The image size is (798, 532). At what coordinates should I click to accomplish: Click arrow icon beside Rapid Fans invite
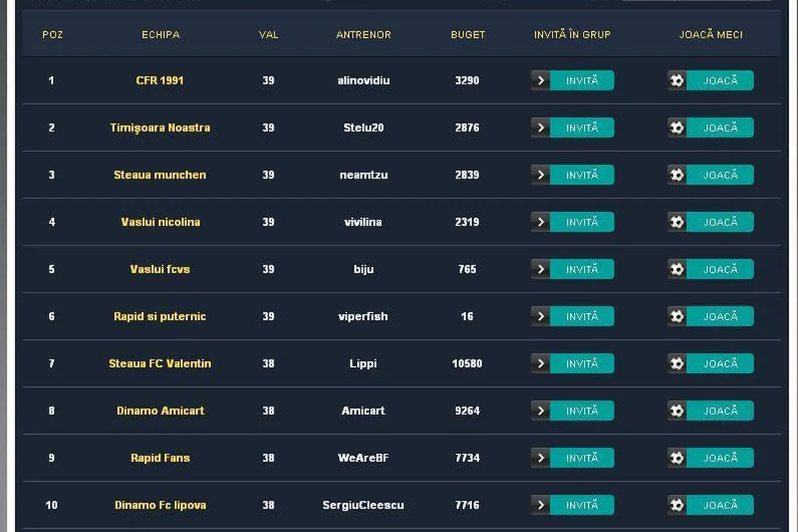[x=540, y=458]
